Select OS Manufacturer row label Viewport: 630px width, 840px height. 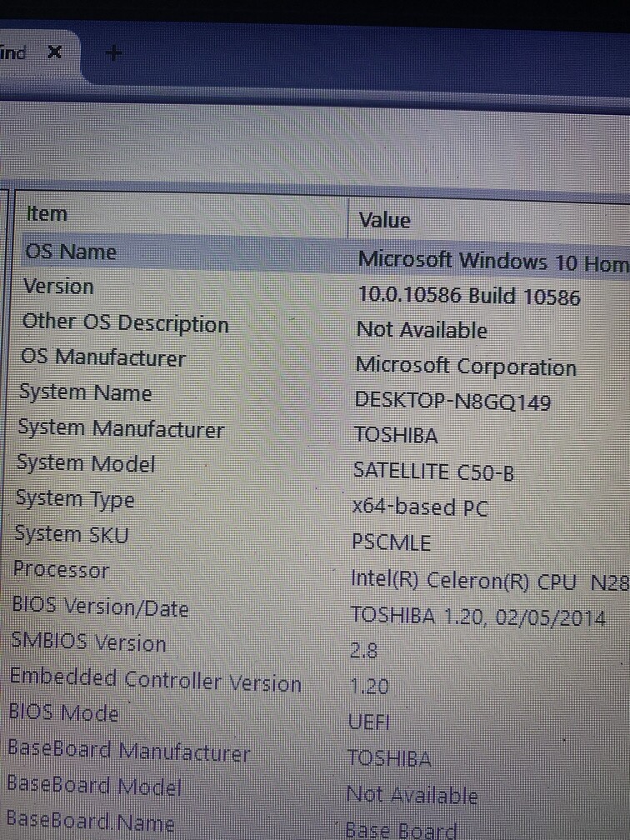102,357
